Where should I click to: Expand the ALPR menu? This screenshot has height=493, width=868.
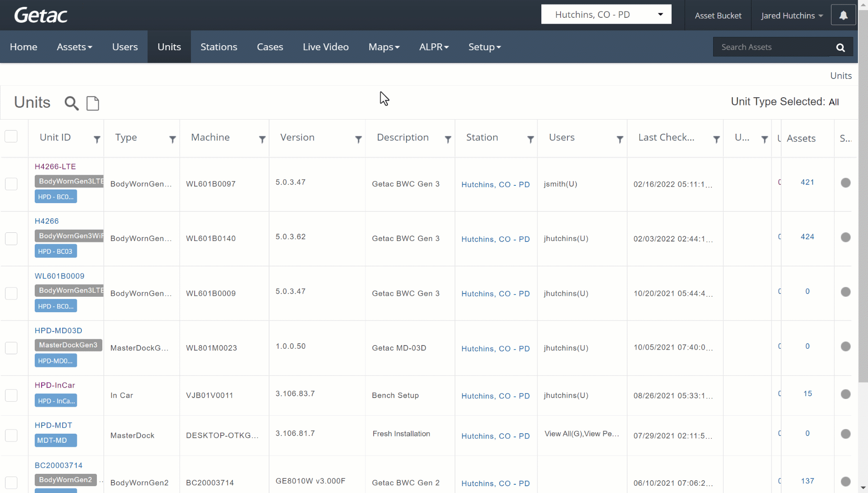point(434,47)
